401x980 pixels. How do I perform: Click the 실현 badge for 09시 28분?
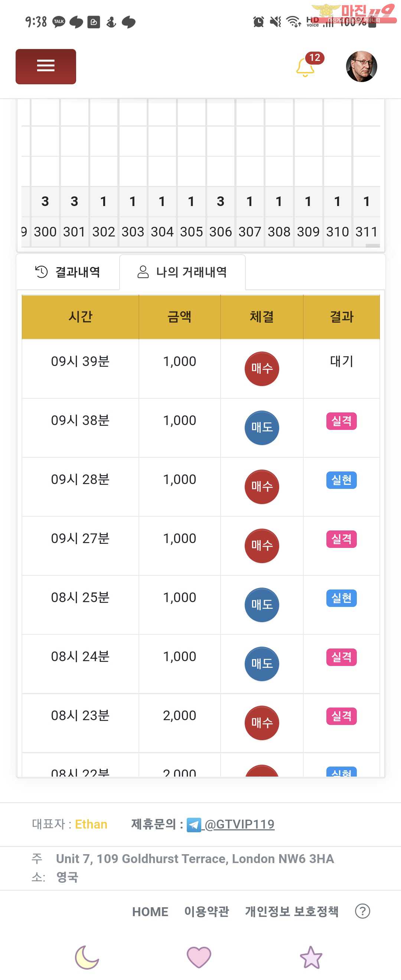(342, 480)
